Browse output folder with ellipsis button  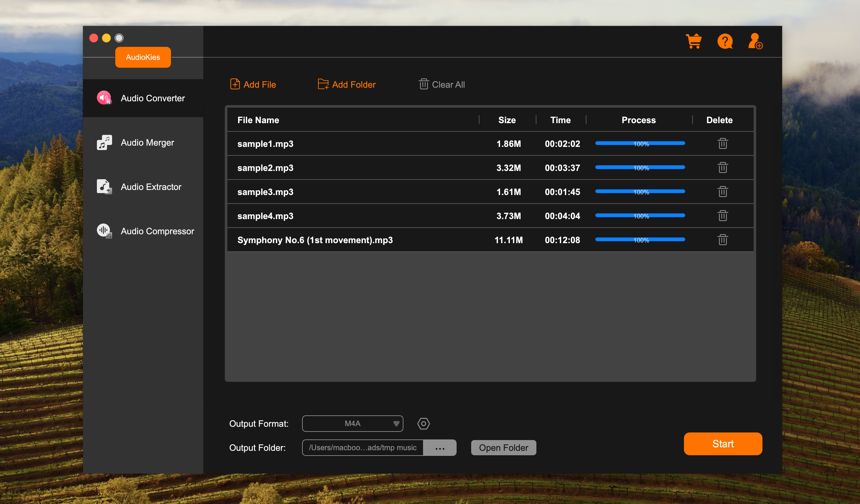(x=439, y=447)
